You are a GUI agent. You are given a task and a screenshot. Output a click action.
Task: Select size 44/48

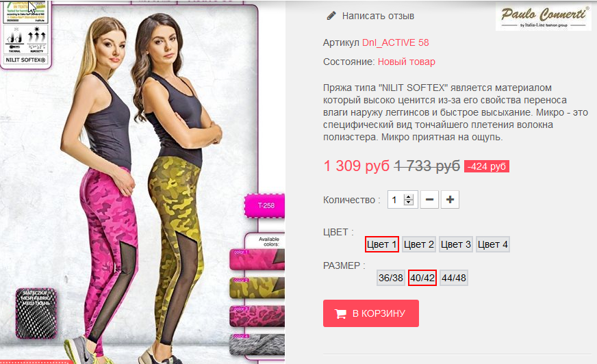coord(454,278)
